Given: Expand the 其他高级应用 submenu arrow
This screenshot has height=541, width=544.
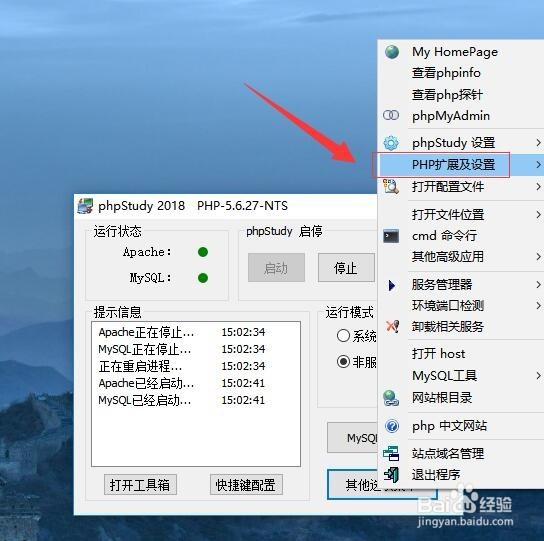Looking at the screenshot, I should (x=538, y=257).
